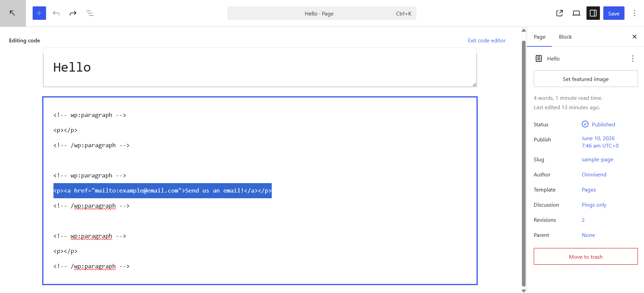Save the page

click(614, 13)
